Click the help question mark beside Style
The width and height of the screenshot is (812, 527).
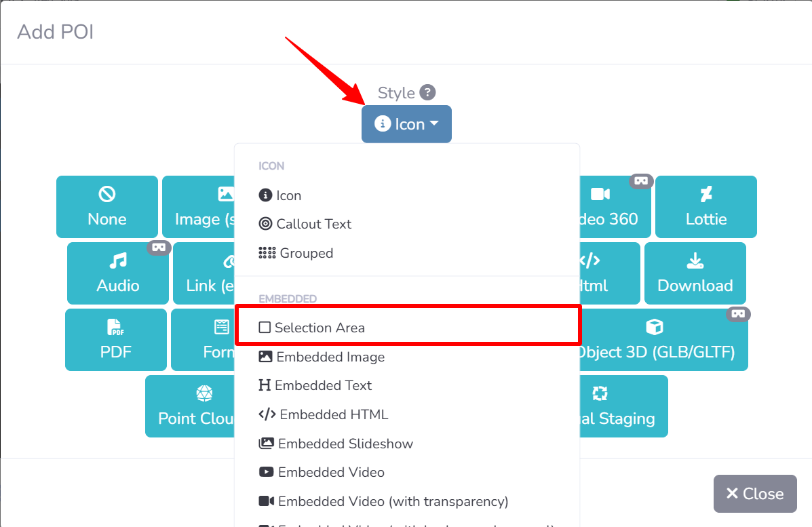tap(427, 93)
